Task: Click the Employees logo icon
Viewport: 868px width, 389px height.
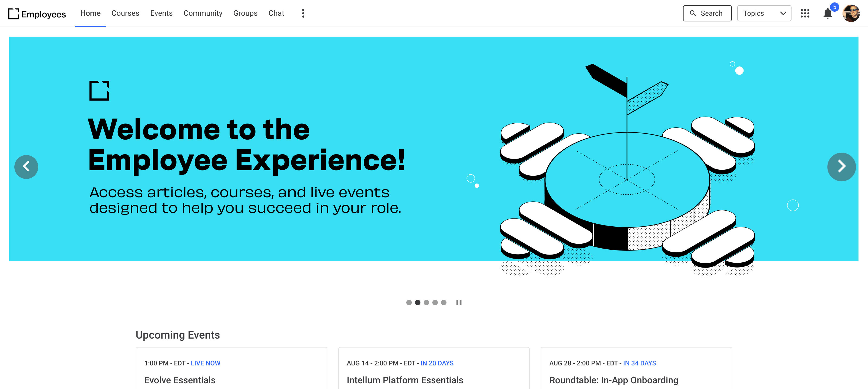Action: pyautogui.click(x=13, y=13)
